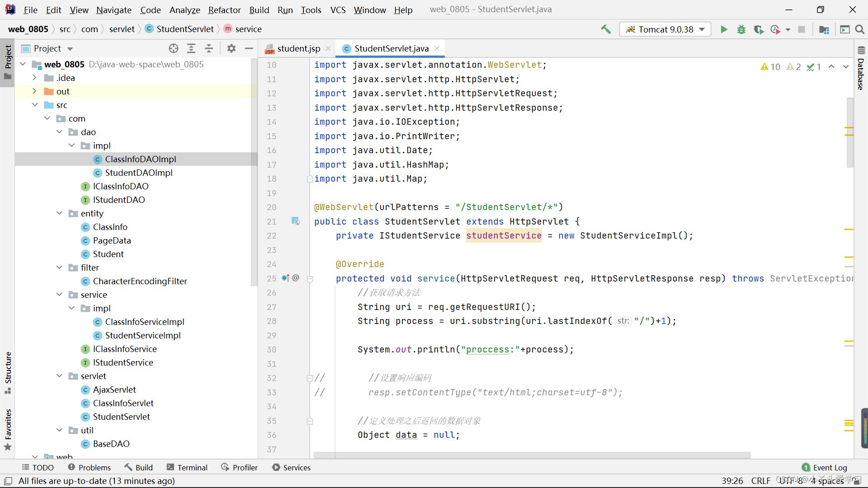Collapse the servlet package

click(59, 376)
